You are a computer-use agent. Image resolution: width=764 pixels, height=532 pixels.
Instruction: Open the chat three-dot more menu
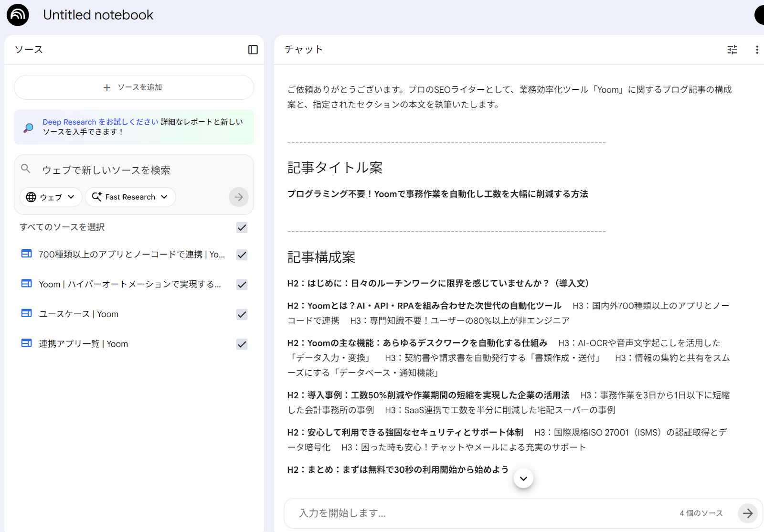tap(756, 50)
